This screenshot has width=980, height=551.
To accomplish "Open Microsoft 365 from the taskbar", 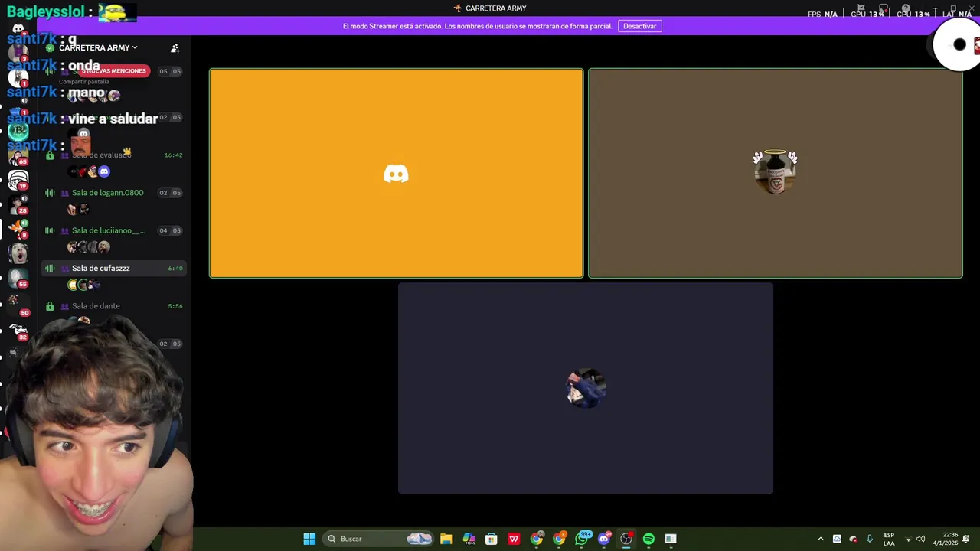I will (469, 539).
